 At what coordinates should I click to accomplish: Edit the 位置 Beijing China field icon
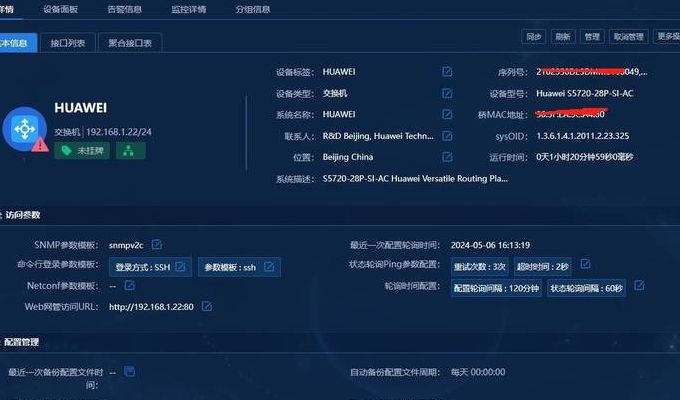click(x=447, y=157)
